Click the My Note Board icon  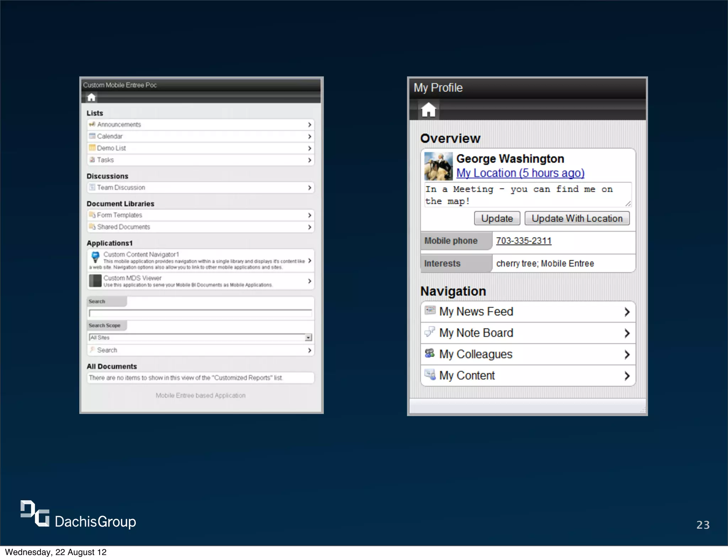click(x=430, y=332)
